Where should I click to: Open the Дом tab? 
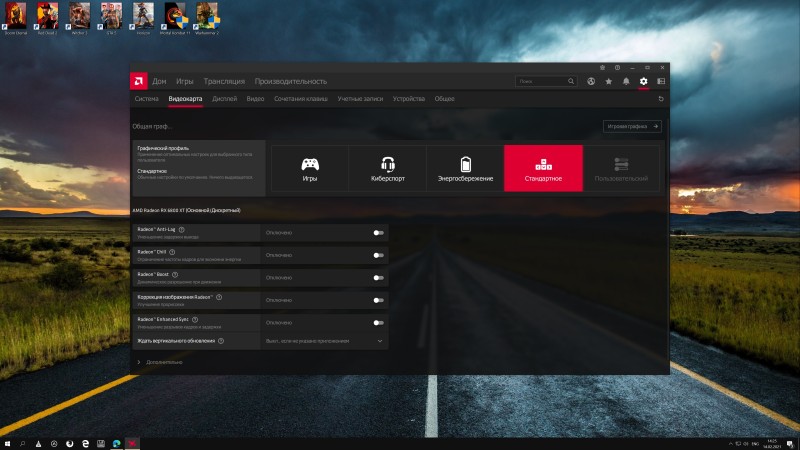[x=159, y=81]
